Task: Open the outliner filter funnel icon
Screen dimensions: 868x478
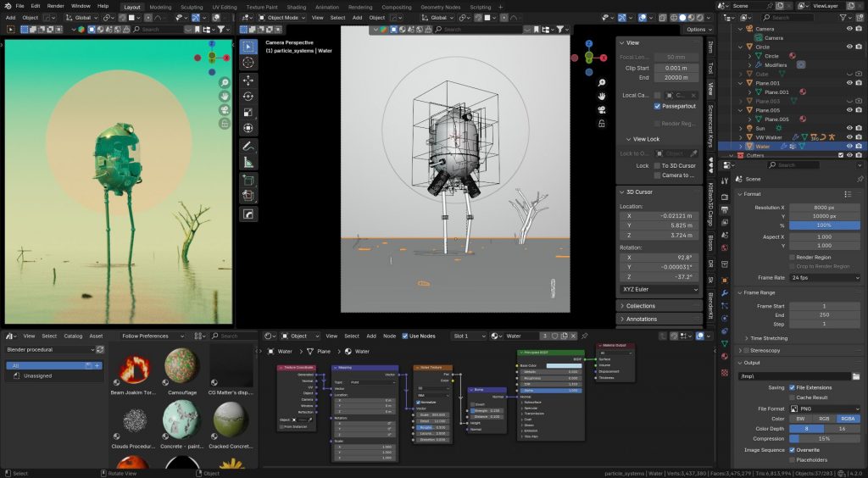Action: click(x=843, y=18)
